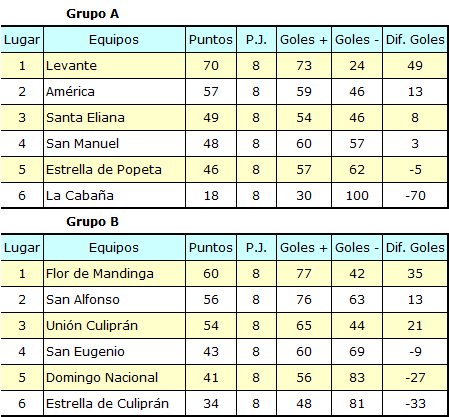449x417 pixels.
Task: Click San Eugenio team name
Action: click(85, 352)
